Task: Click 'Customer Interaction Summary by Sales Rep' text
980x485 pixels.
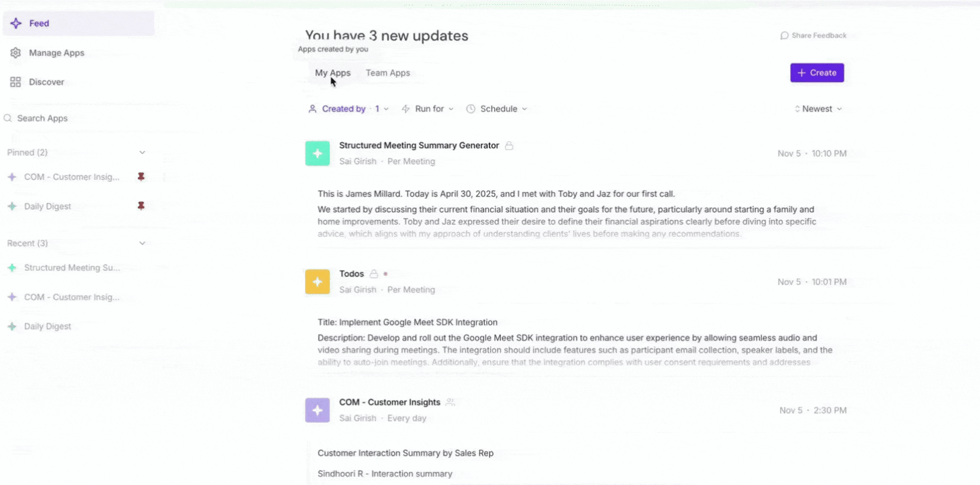Action: (405, 453)
